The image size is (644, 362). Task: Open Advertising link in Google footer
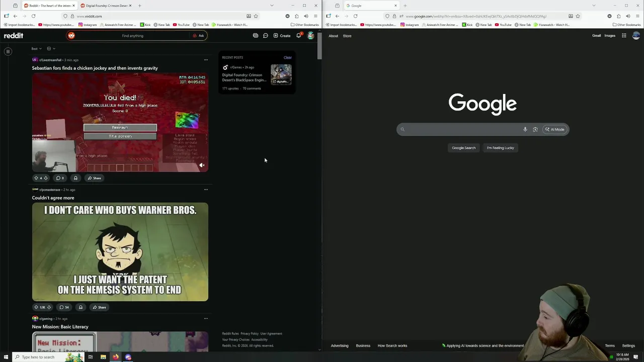coord(340,345)
